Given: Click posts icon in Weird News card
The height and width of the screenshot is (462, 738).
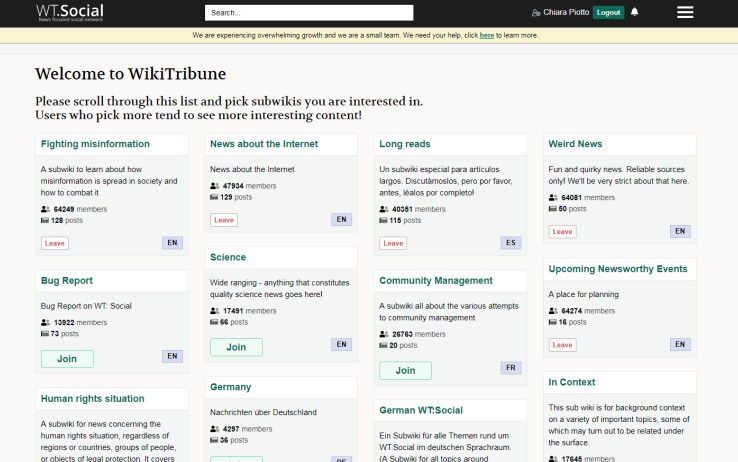Looking at the screenshot, I should click(553, 208).
